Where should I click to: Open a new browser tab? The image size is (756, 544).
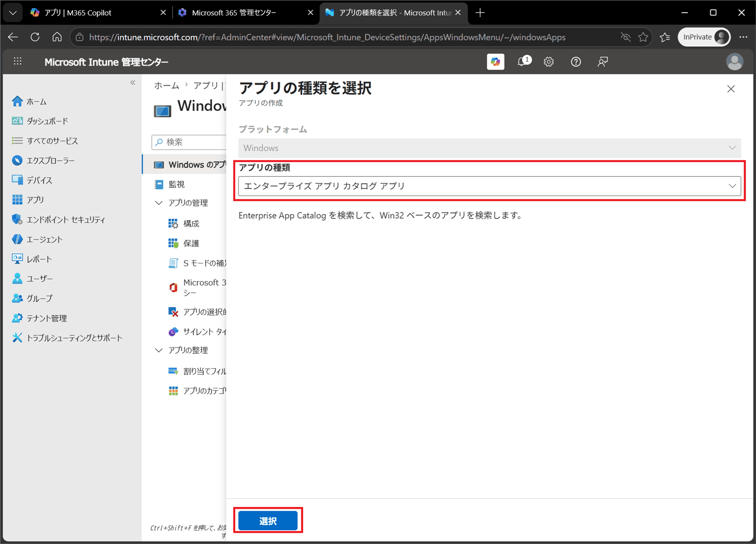tap(480, 13)
